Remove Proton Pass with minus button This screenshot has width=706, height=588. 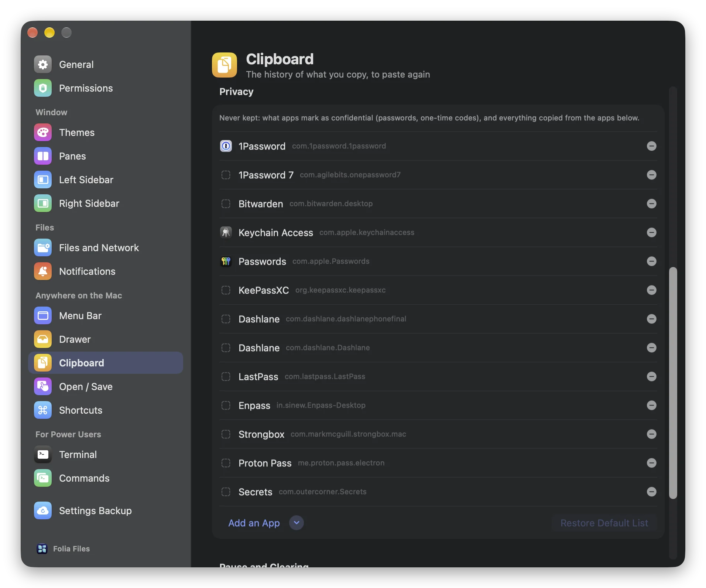652,463
